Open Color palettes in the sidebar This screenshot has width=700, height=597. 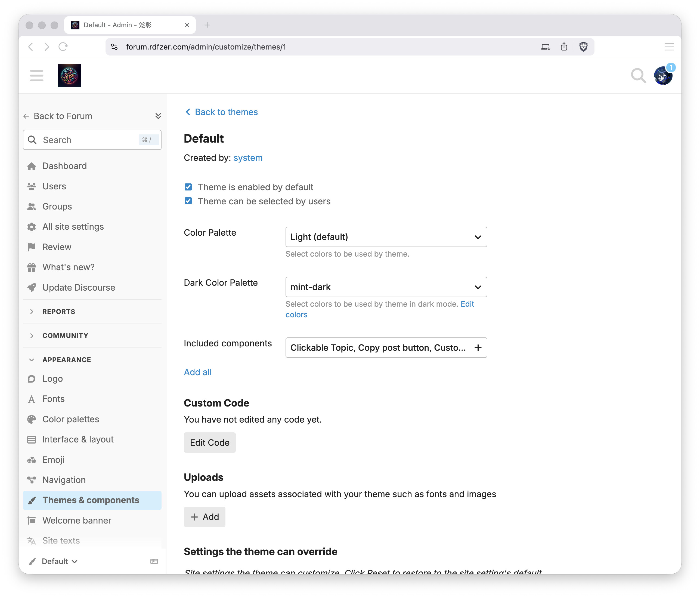[71, 419]
